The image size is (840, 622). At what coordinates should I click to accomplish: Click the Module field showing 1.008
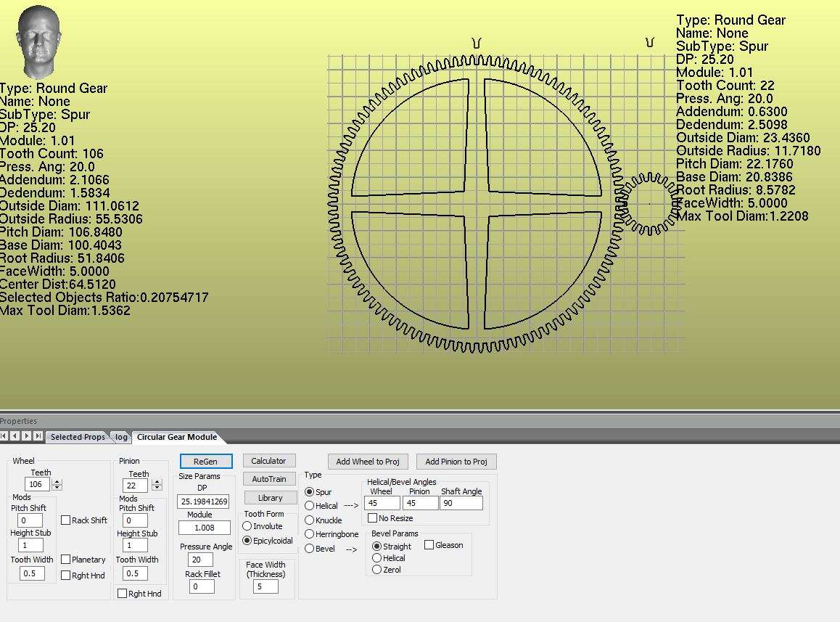tap(205, 528)
